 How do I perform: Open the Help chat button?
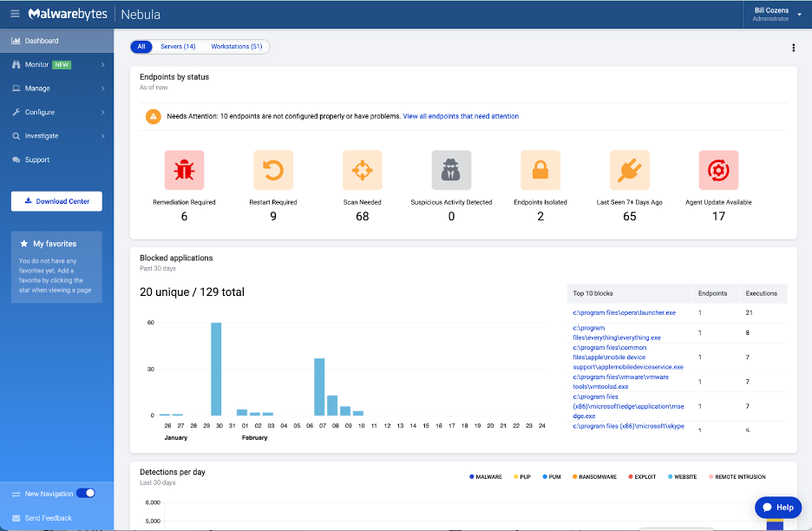tap(778, 508)
